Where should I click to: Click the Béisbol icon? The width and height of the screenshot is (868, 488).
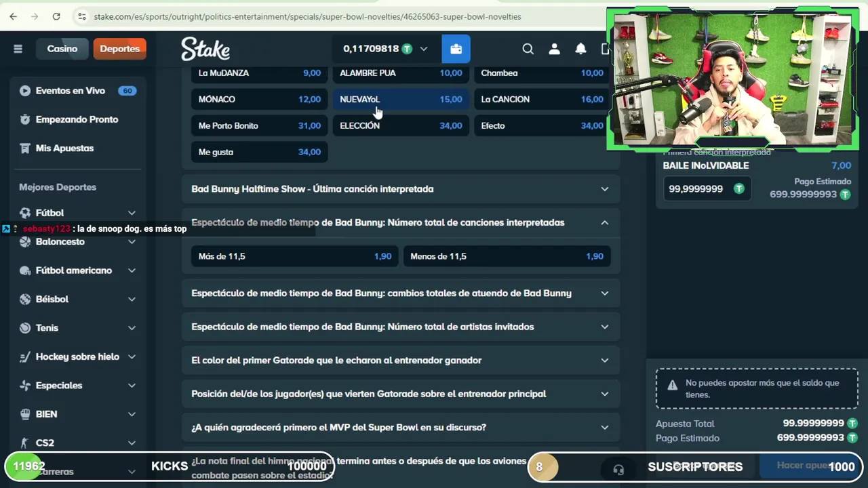(25, 299)
